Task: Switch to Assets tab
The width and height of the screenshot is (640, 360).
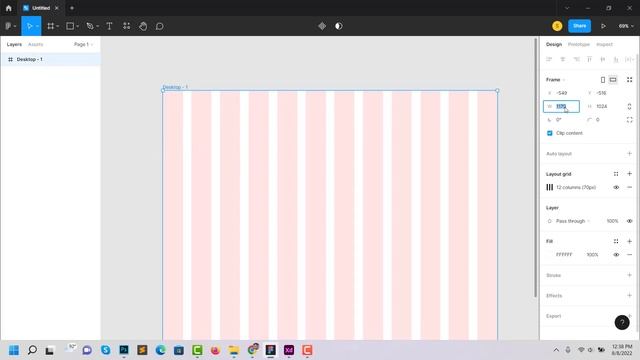Action: tap(36, 44)
